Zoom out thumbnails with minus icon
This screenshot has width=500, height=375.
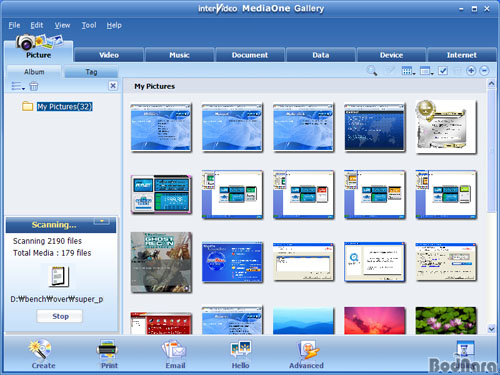click(x=484, y=71)
